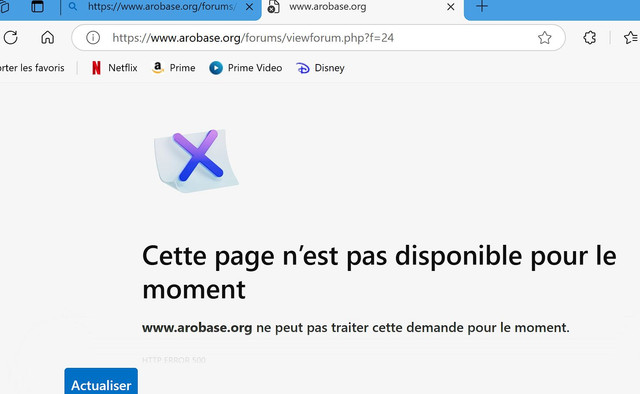Click the import favorites bookmark item

tap(32, 68)
